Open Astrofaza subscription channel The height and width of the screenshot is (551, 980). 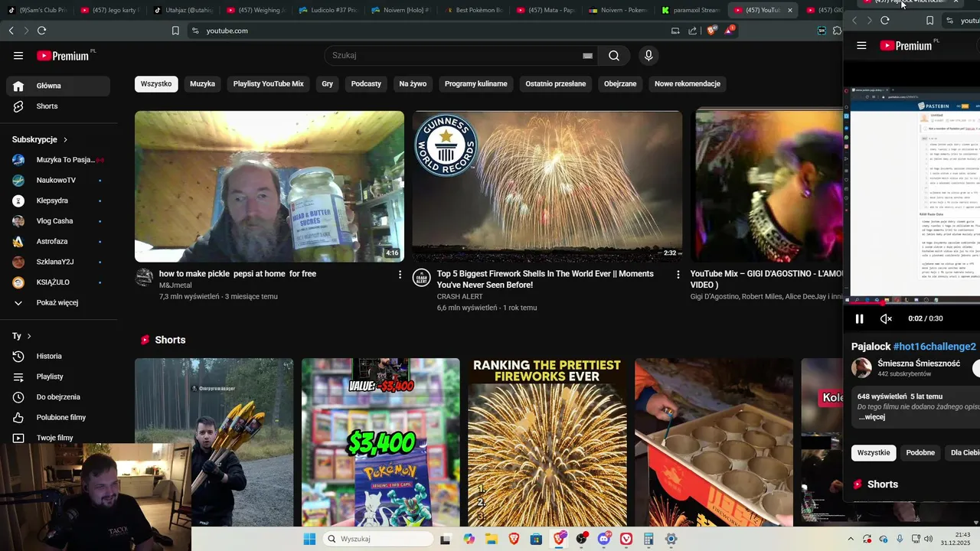(58, 241)
